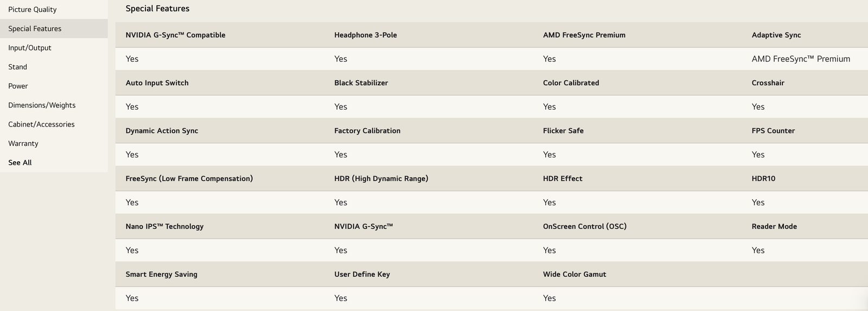Select the HDR10 feature label
Image resolution: width=868 pixels, height=311 pixels.
[x=763, y=179]
